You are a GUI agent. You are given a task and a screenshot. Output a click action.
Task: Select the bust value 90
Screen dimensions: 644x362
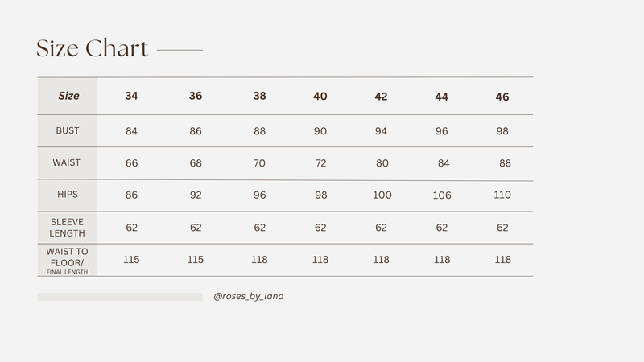coord(320,131)
